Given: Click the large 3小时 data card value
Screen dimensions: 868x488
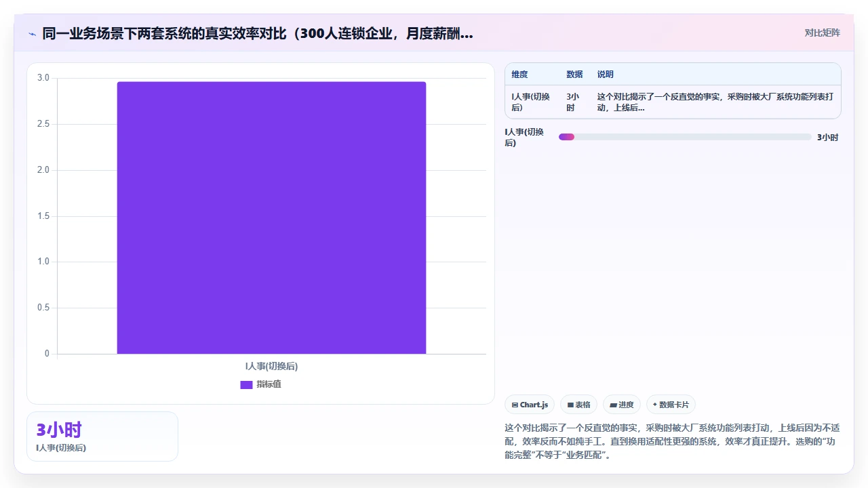Looking at the screenshot, I should point(59,430).
